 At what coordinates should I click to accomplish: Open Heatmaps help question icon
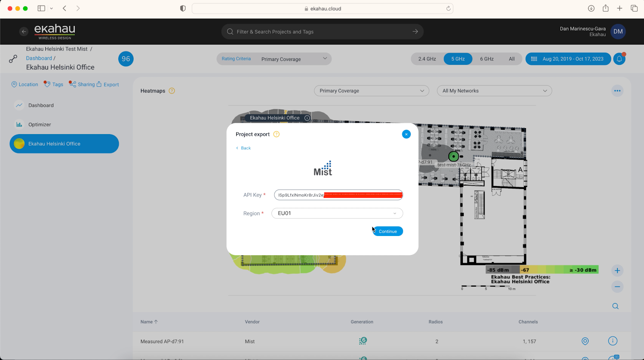pos(172,91)
